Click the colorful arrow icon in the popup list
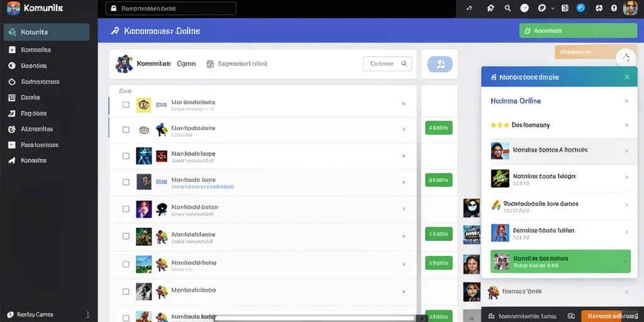 point(496,205)
